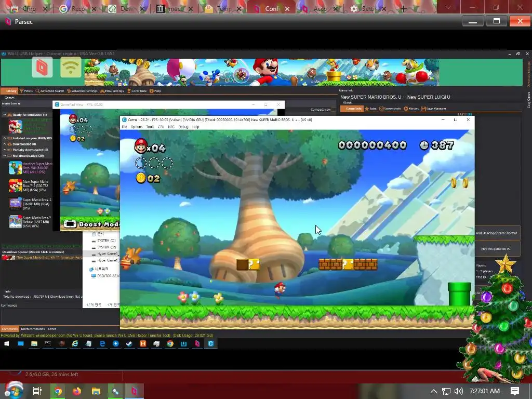Viewport: 532px width, 399px height.
Task: Click the Wi-Fi icon in the USB Helper banner
Action: [71, 68]
